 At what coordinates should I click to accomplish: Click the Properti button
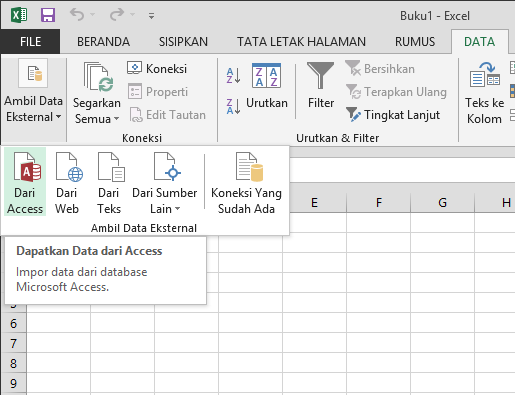(158, 92)
